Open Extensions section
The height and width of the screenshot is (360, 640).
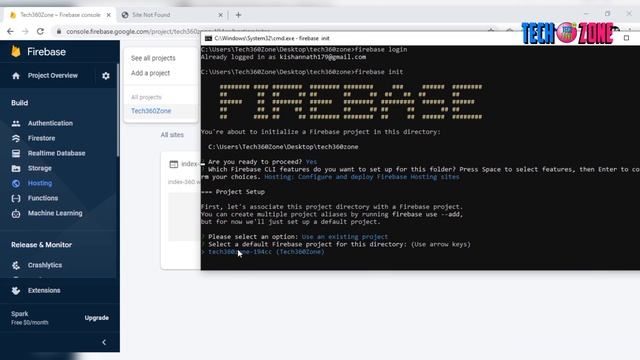(44, 291)
